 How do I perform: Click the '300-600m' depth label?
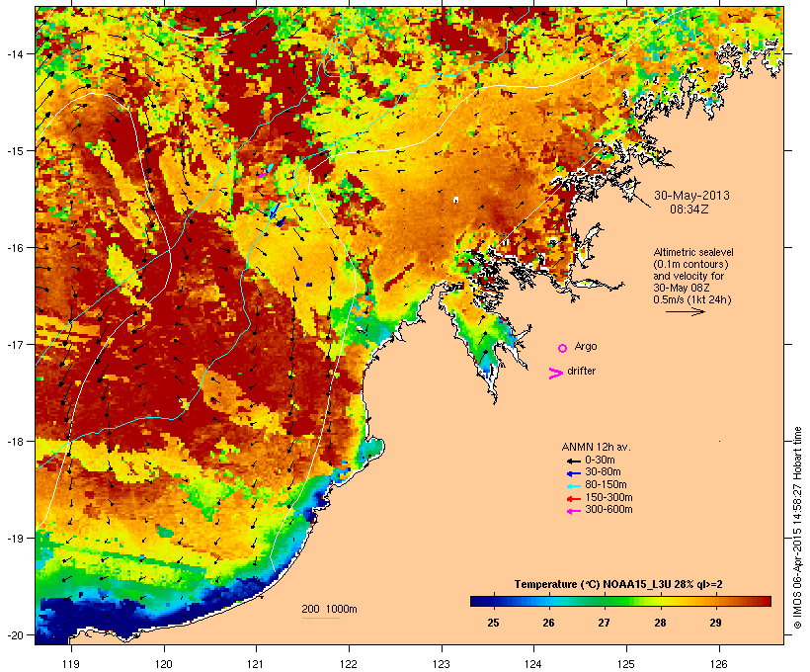(608, 510)
